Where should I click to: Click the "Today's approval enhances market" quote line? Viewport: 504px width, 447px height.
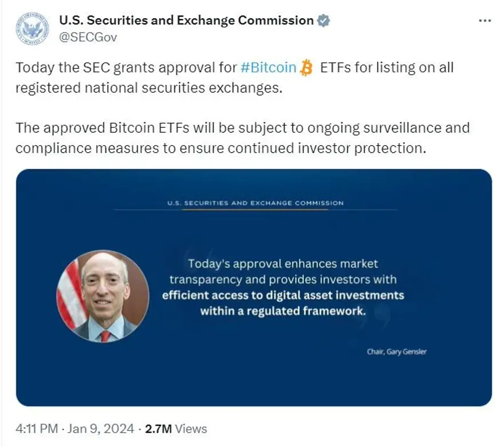click(x=283, y=264)
